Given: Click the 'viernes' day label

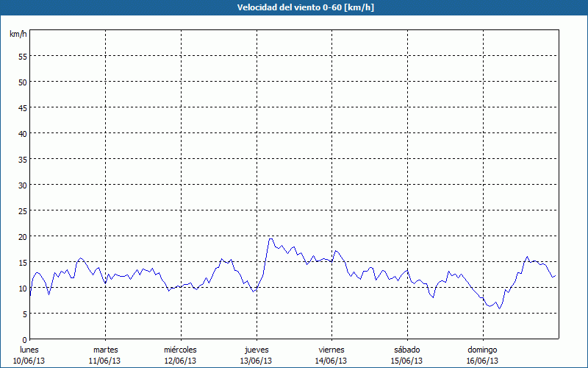Looking at the screenshot, I should [x=331, y=350].
